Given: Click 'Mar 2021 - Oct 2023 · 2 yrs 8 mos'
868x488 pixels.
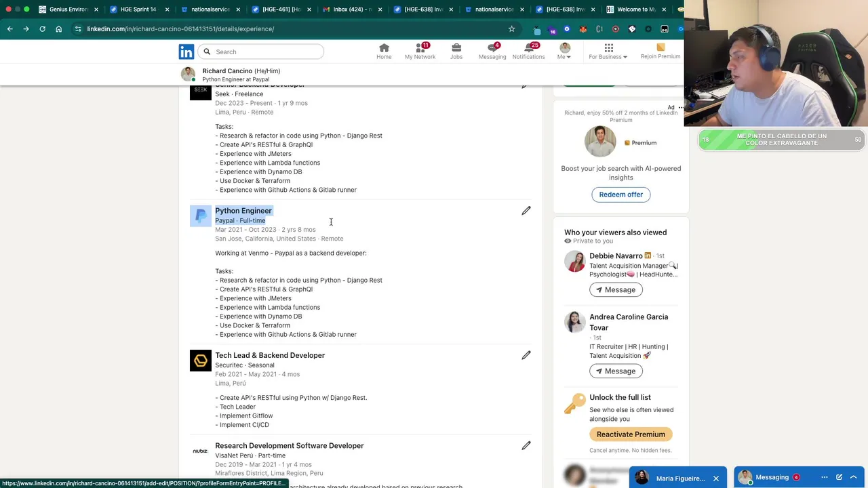Looking at the screenshot, I should [x=265, y=230].
